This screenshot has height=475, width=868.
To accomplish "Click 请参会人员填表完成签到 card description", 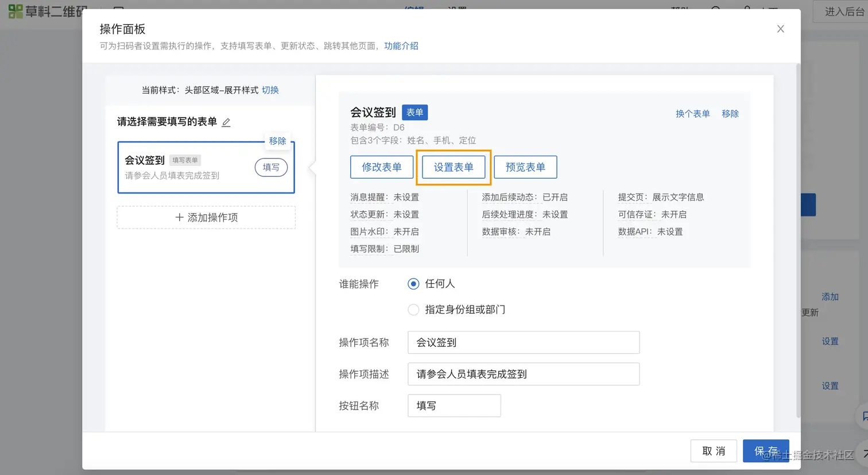I will click(172, 176).
